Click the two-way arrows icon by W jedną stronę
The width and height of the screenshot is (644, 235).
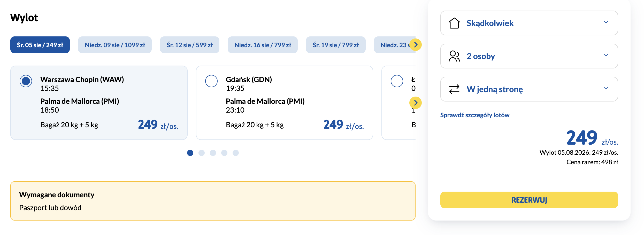point(454,89)
